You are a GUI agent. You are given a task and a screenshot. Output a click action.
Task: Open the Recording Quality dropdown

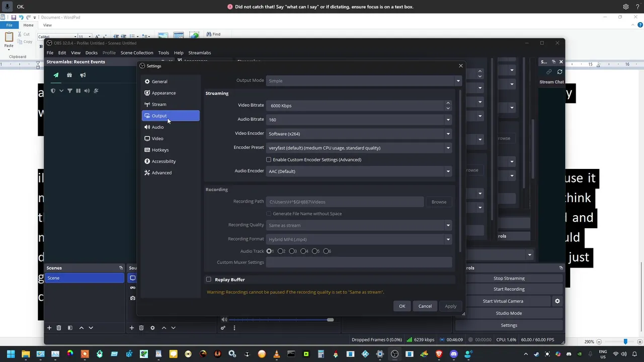coord(359,225)
